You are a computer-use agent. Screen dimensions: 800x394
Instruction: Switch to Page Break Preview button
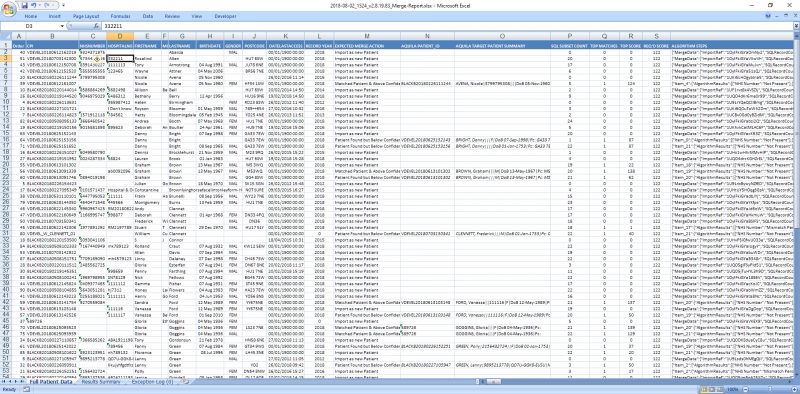(x=720, y=389)
